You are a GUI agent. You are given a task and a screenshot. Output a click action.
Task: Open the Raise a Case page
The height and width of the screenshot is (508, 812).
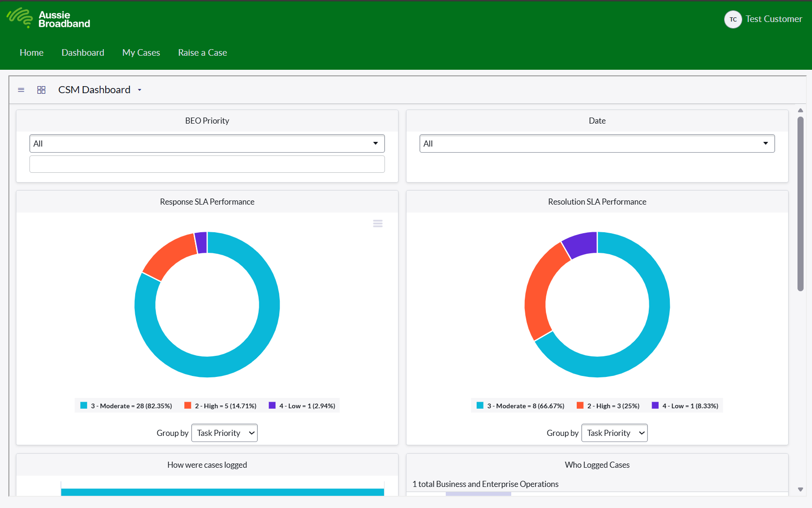202,52
